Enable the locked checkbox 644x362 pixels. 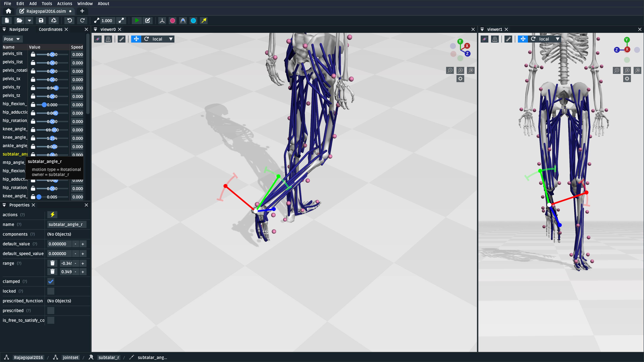click(x=51, y=291)
